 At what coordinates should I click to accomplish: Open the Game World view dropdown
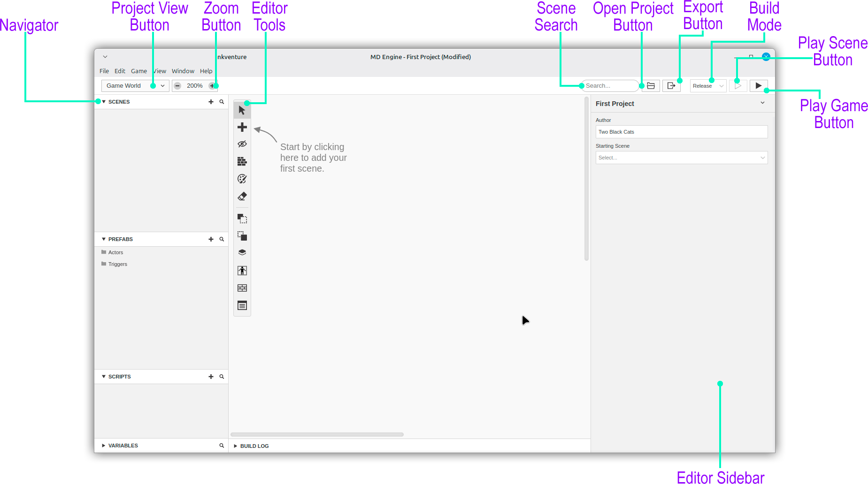coord(135,86)
